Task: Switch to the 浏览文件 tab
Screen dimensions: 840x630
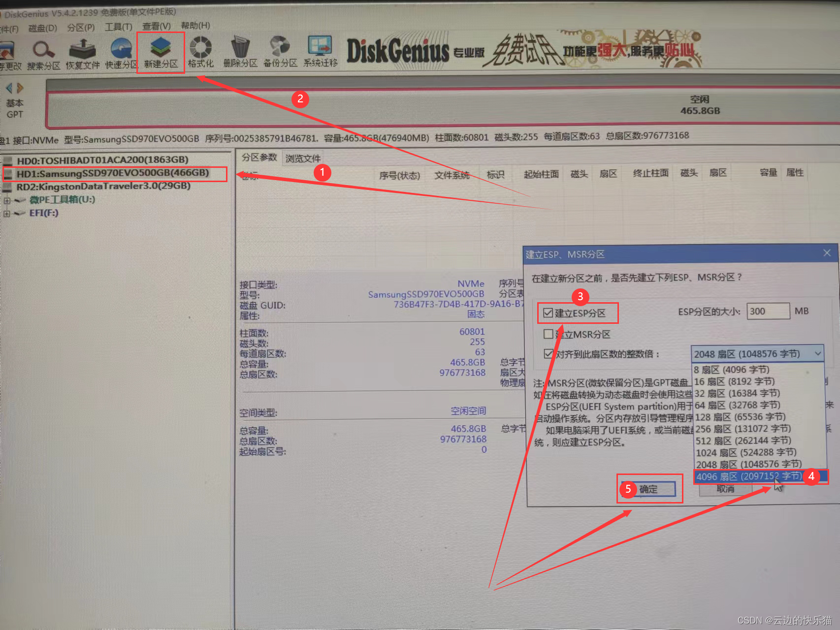Action: (x=303, y=158)
